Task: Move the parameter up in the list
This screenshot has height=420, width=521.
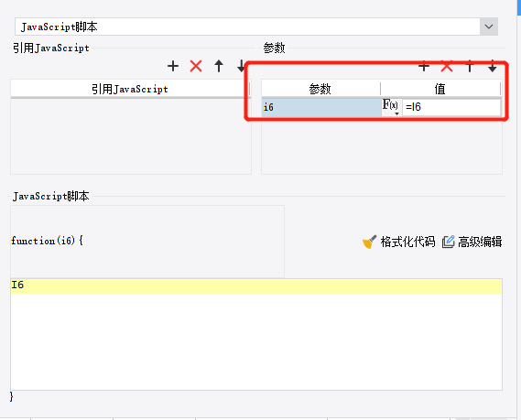Action: click(x=470, y=67)
